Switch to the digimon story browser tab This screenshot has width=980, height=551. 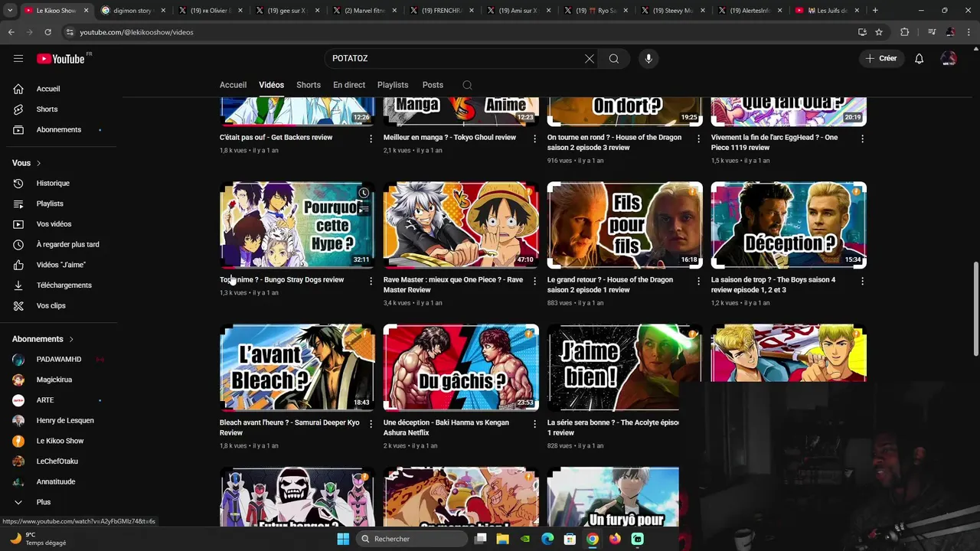[x=132, y=11]
